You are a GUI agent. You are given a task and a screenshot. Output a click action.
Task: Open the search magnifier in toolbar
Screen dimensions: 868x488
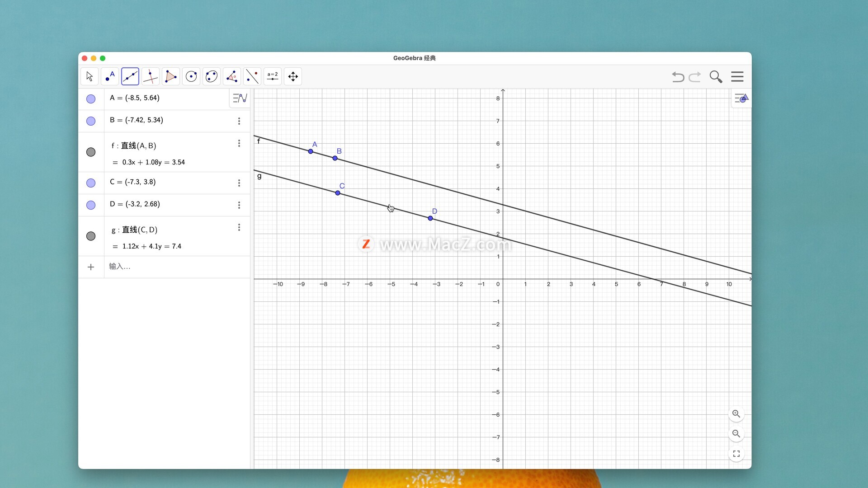(x=716, y=76)
